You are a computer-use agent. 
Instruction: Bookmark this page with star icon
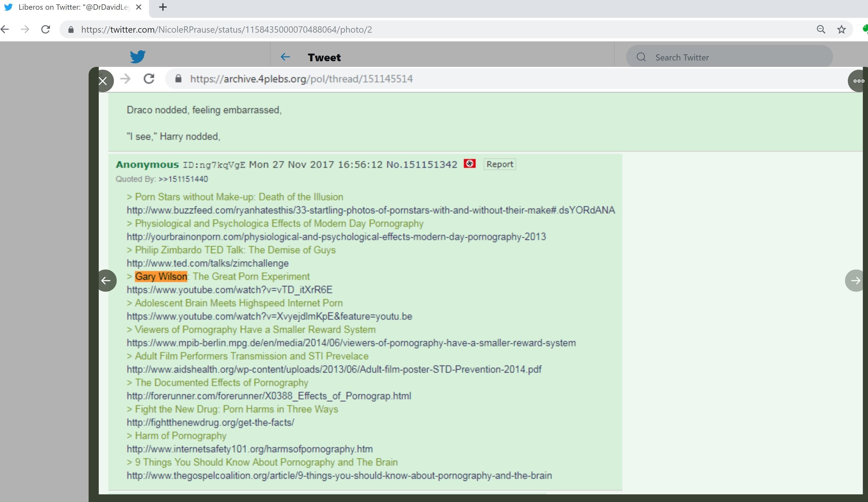841,30
